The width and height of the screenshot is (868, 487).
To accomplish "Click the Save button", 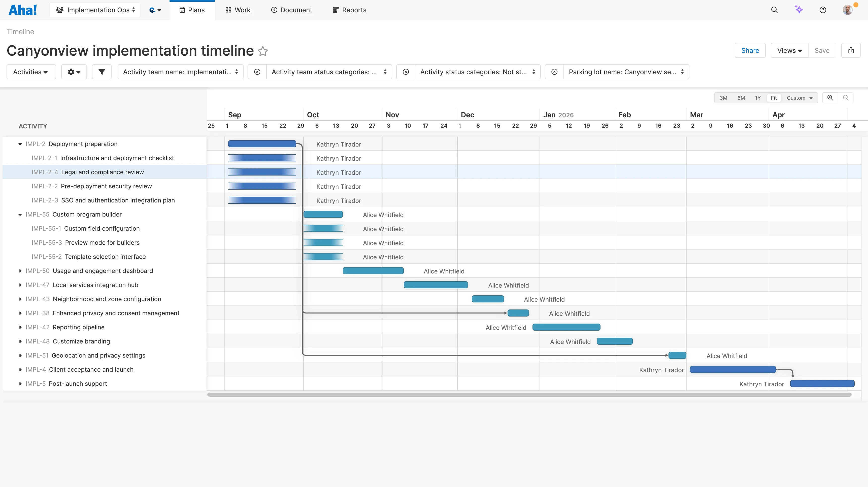I will pos(822,50).
